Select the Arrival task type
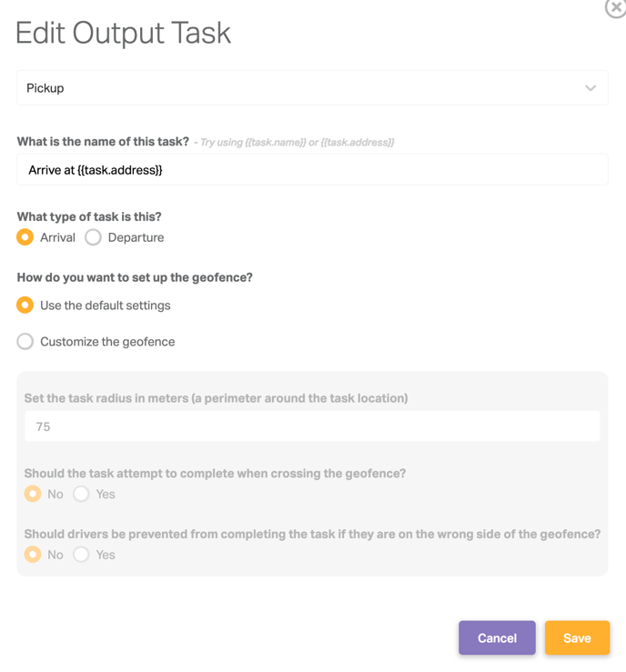 click(25, 237)
